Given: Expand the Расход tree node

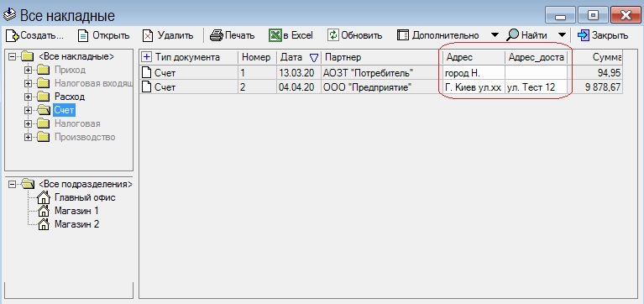Looking at the screenshot, I should tap(28, 97).
